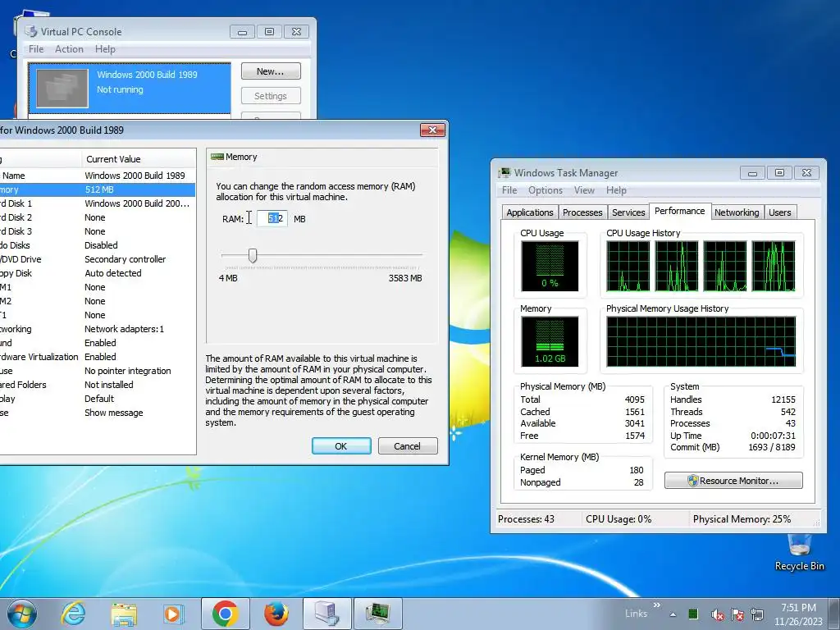Click the New... button in Virtual PC
Viewport: 840px width, 630px height.
coord(271,71)
